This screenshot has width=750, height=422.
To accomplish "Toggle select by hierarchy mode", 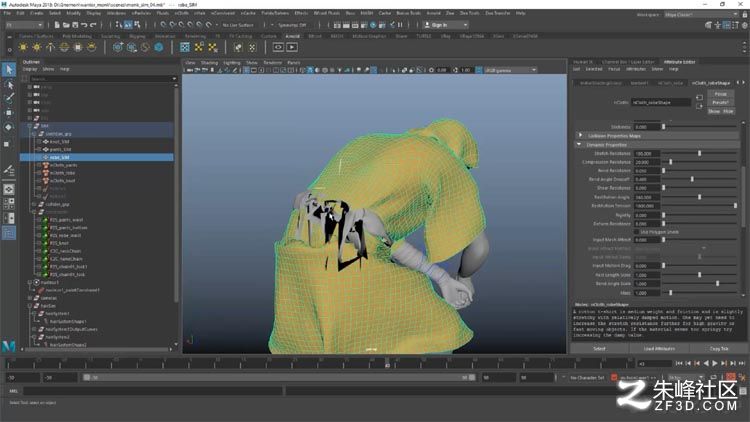I will [x=119, y=25].
